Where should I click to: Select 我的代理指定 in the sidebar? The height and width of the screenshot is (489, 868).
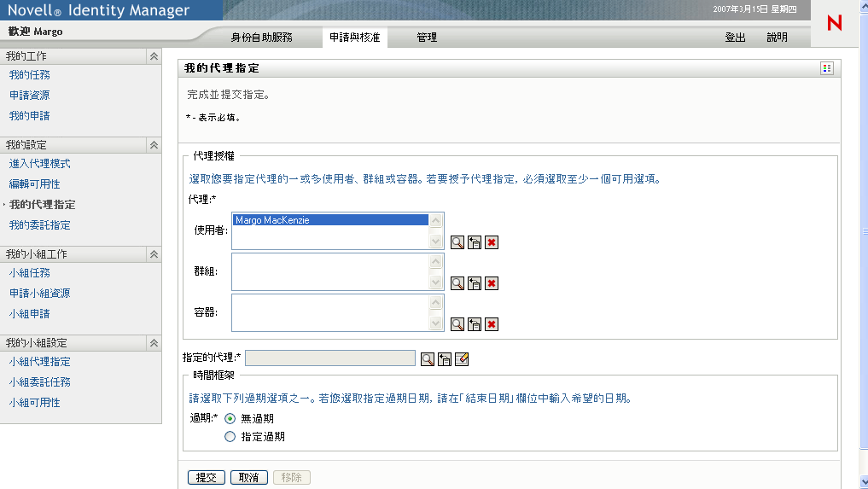click(42, 204)
